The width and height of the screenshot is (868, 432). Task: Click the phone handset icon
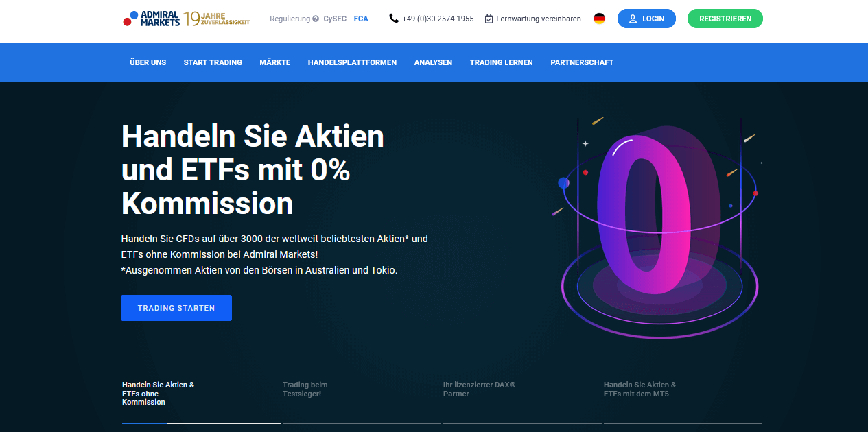point(394,19)
